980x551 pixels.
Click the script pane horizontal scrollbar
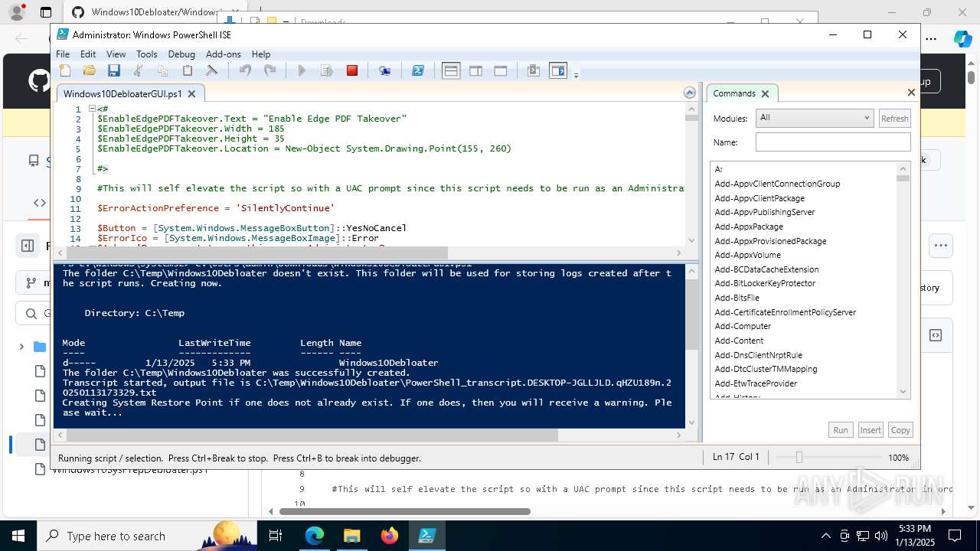[x=256, y=253]
